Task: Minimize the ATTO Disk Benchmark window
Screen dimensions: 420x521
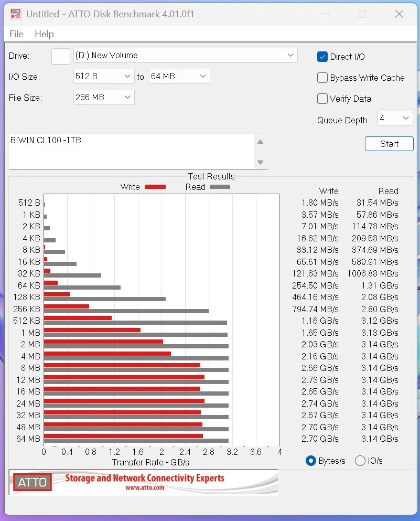Action: coord(326,14)
